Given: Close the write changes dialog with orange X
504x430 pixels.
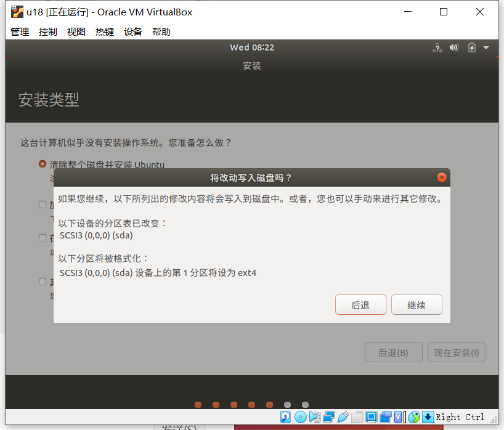Looking at the screenshot, I should click(x=441, y=177).
